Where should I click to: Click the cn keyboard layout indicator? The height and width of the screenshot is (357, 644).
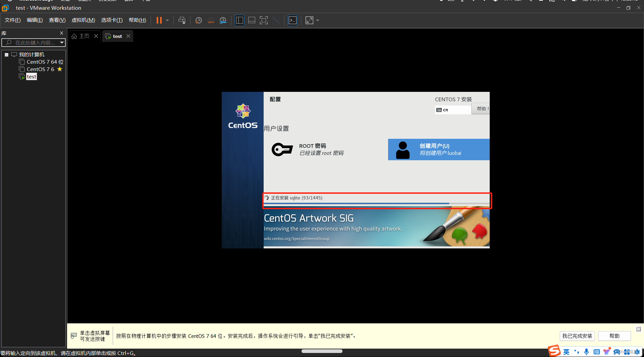(453, 110)
